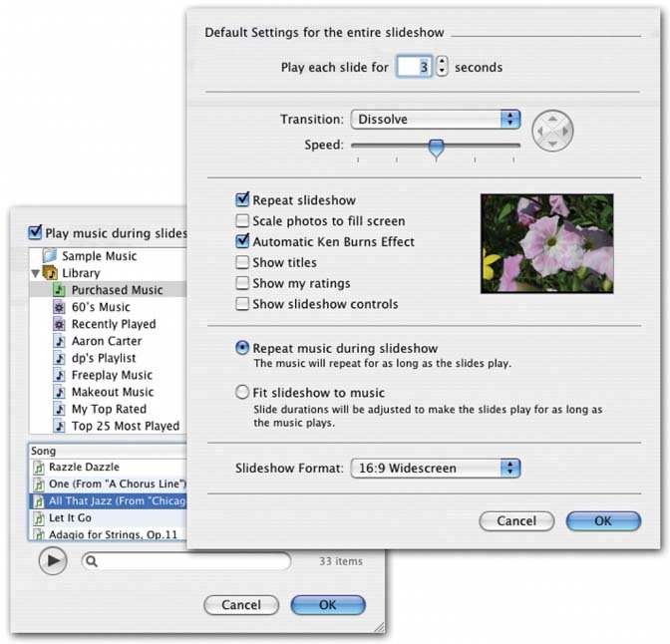The height and width of the screenshot is (644, 670).
Task: Click the transition direction pad control
Action: [x=552, y=131]
